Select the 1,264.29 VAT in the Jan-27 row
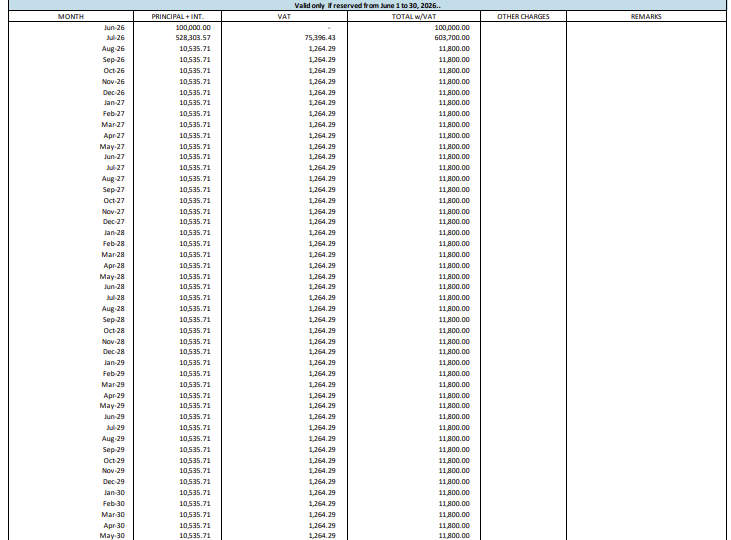The width and height of the screenshot is (731, 540). point(322,103)
